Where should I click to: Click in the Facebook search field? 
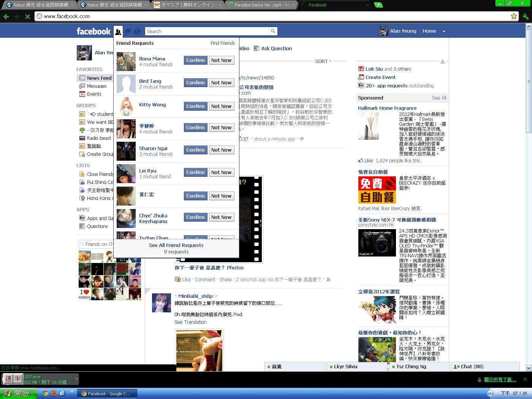pyautogui.click(x=207, y=31)
